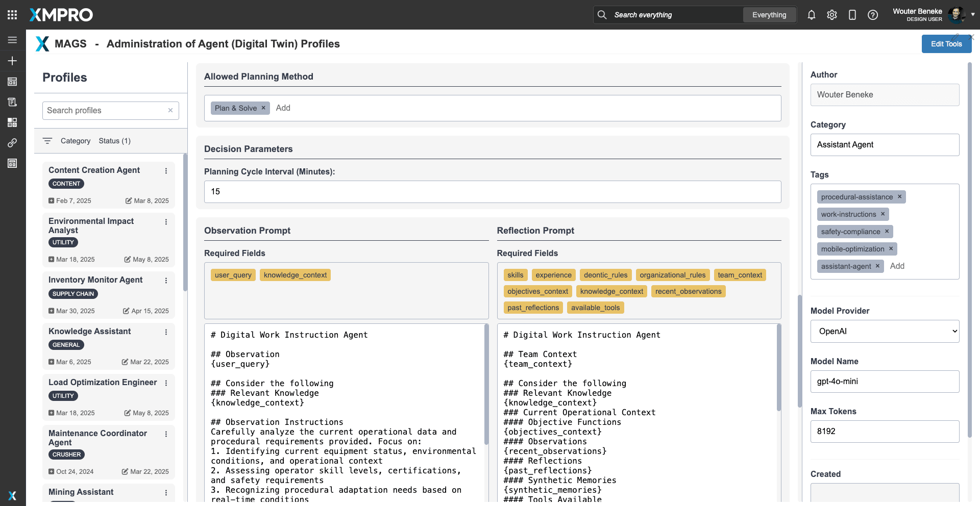Viewport: 980px width, 506px height.
Task: Open the apps grid launcher icon
Action: pyautogui.click(x=12, y=15)
